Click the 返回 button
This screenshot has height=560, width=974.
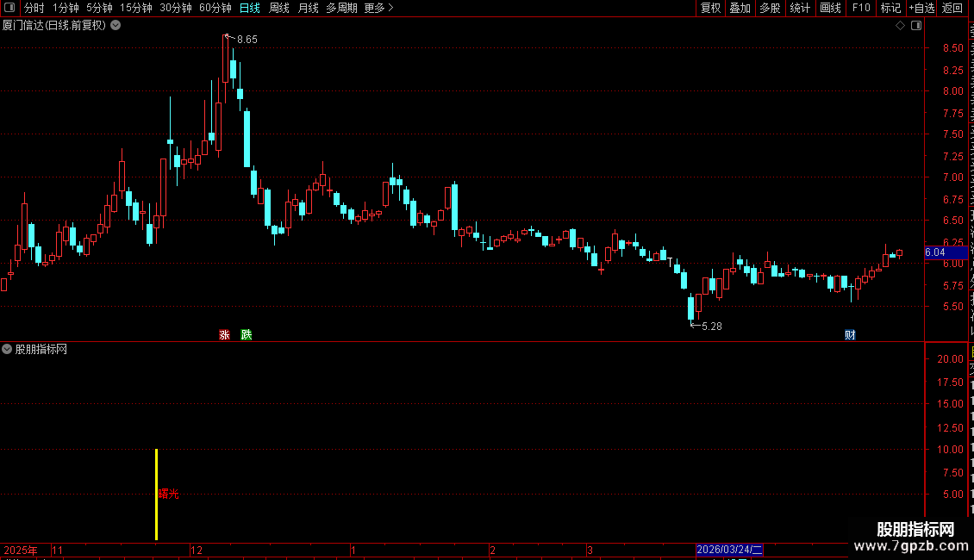[952, 8]
